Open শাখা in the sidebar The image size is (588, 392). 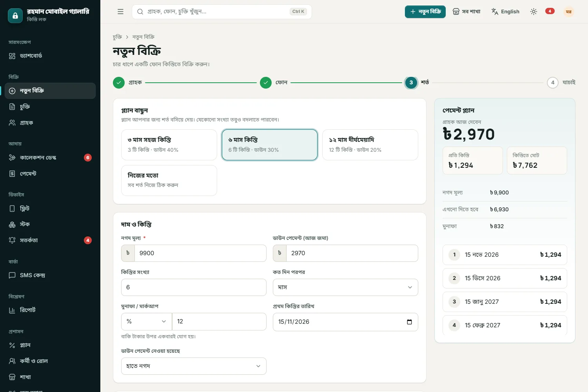[50, 377]
